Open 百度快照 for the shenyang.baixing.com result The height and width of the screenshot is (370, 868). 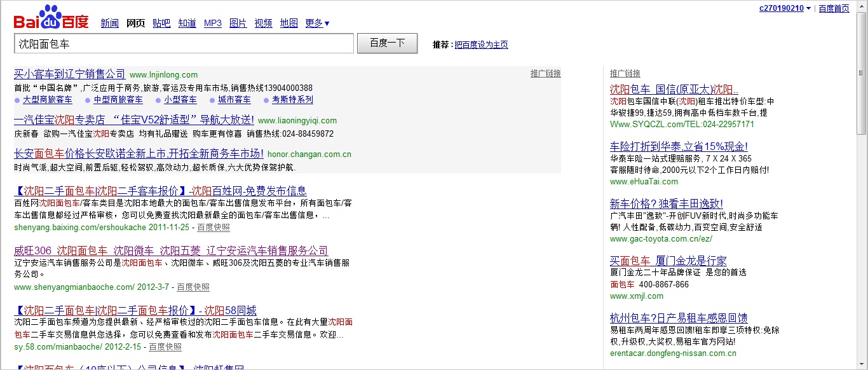click(x=214, y=227)
